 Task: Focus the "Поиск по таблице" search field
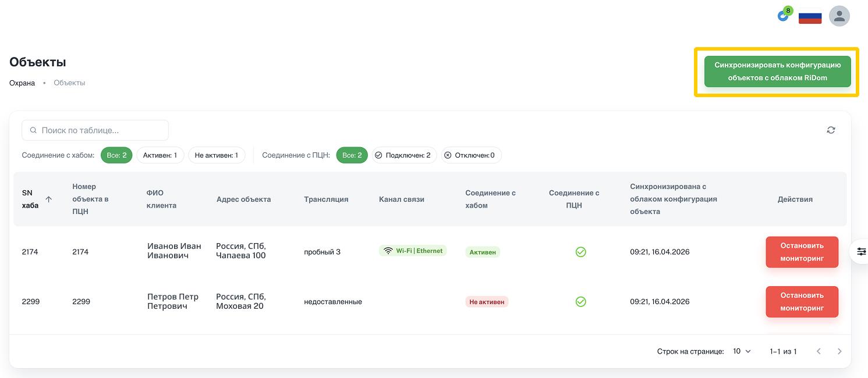[x=95, y=130]
